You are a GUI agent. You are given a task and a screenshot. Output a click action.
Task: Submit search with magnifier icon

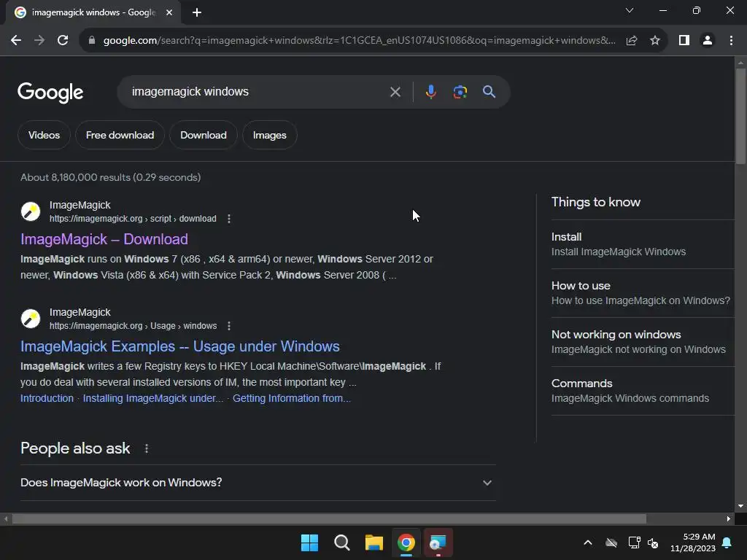click(489, 92)
